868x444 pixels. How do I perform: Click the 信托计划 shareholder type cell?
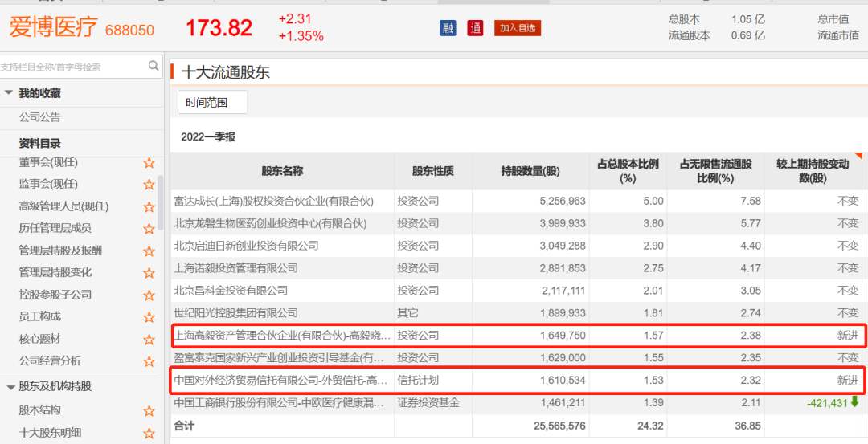pos(418,380)
